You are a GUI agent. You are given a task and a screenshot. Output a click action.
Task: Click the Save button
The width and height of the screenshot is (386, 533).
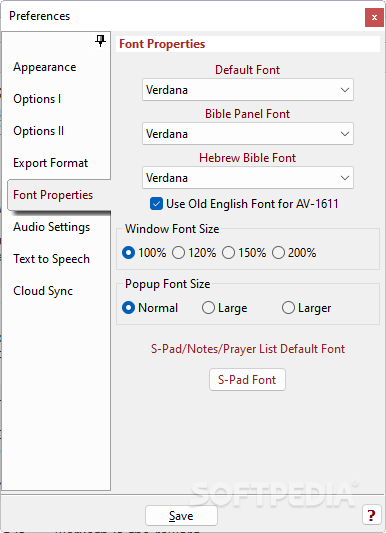pyautogui.click(x=181, y=516)
